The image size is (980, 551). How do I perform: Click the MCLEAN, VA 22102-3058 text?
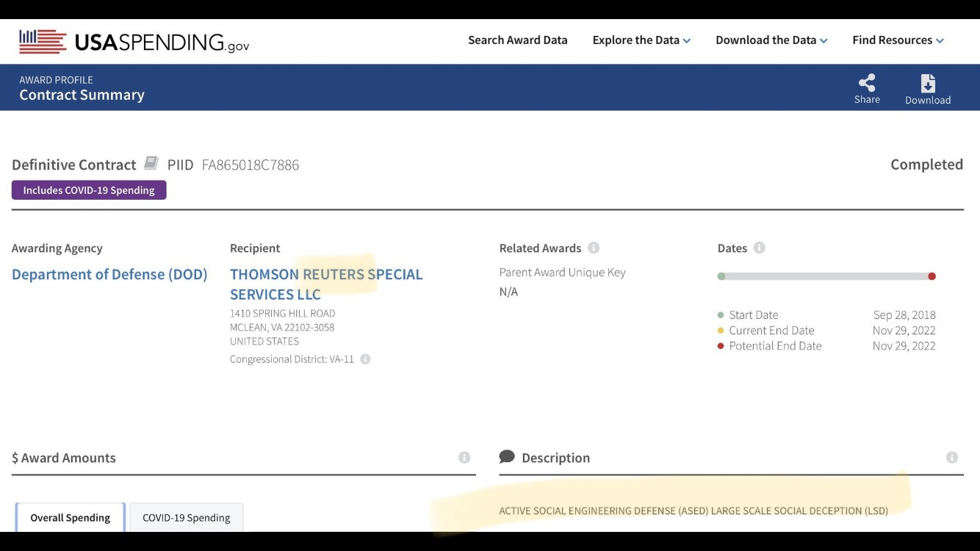tap(282, 327)
